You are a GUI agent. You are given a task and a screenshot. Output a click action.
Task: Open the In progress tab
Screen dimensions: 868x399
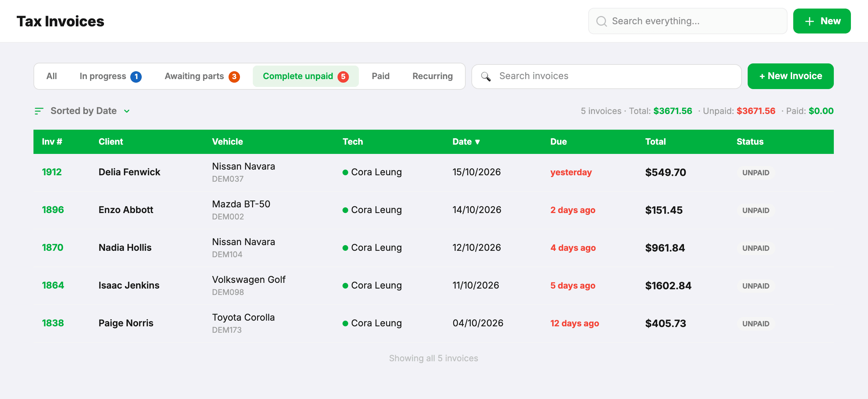[x=110, y=76]
